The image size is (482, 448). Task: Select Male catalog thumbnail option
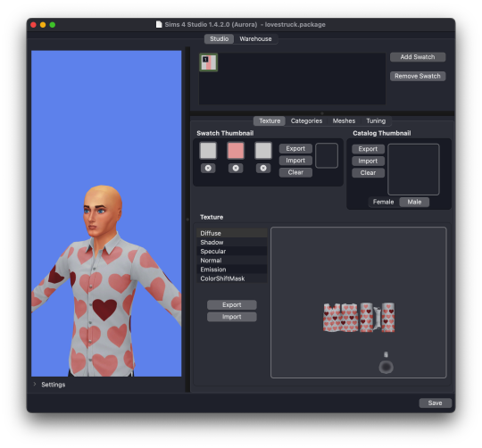pyautogui.click(x=414, y=202)
